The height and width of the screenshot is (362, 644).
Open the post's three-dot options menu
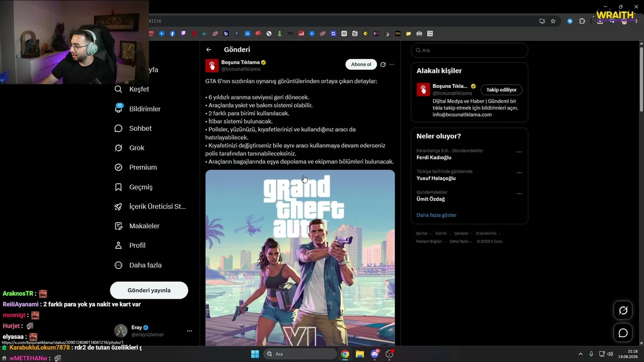(392, 64)
